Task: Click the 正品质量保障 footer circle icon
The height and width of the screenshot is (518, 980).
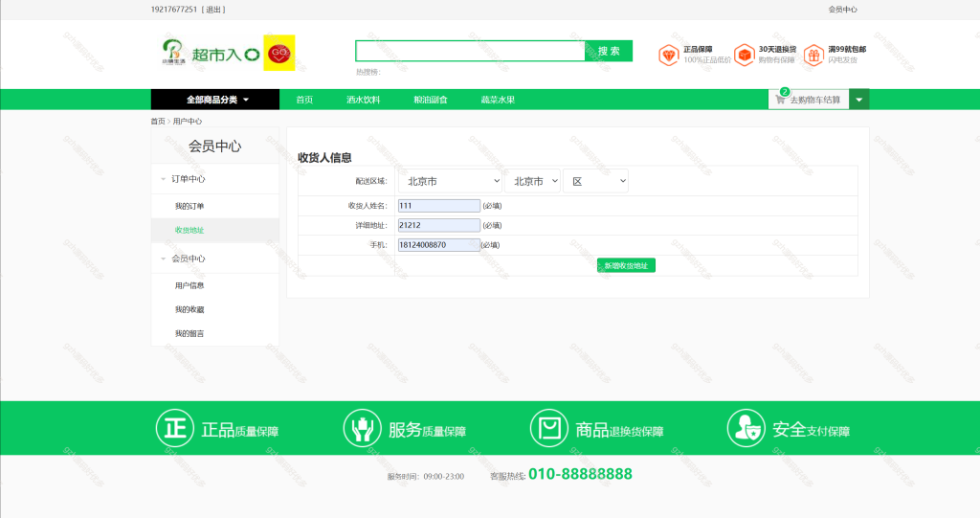Action: click(175, 428)
